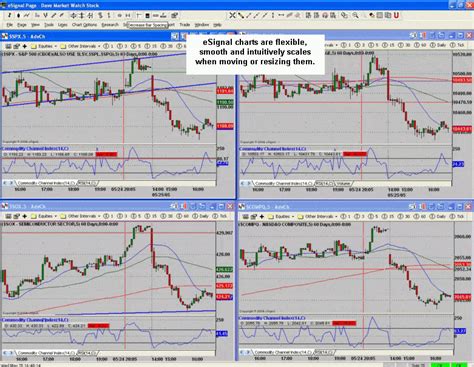Open the Help menu
Image resolution: width=474 pixels, height=367 pixels.
pos(217,25)
